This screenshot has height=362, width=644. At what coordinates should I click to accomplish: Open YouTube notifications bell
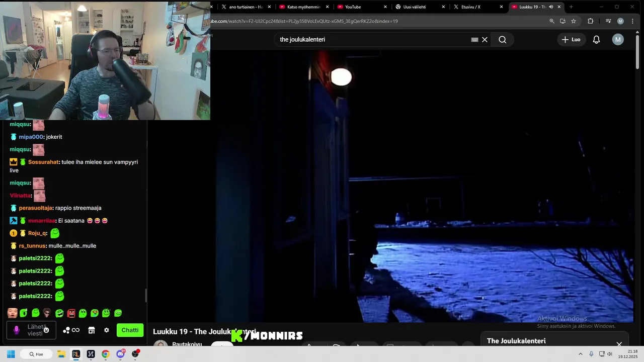click(x=596, y=40)
